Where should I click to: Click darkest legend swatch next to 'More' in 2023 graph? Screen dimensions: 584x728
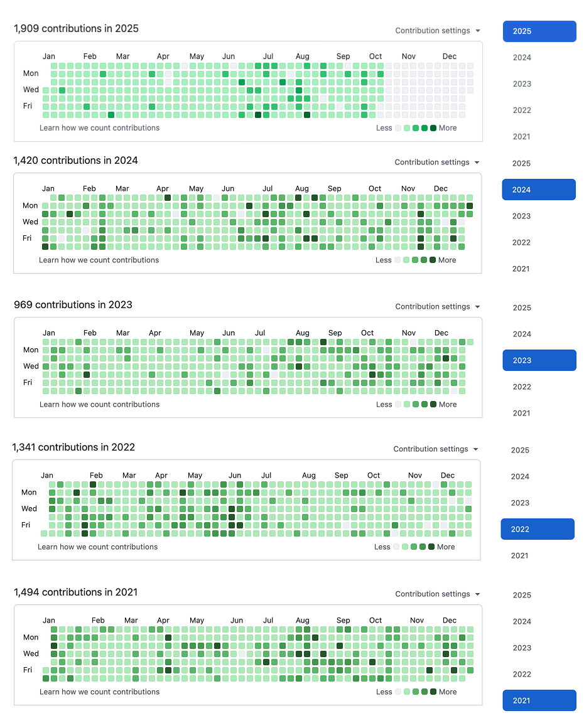(x=433, y=405)
